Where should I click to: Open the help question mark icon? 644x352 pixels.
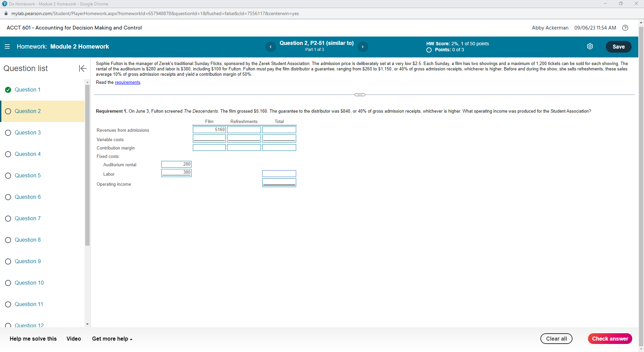point(625,28)
